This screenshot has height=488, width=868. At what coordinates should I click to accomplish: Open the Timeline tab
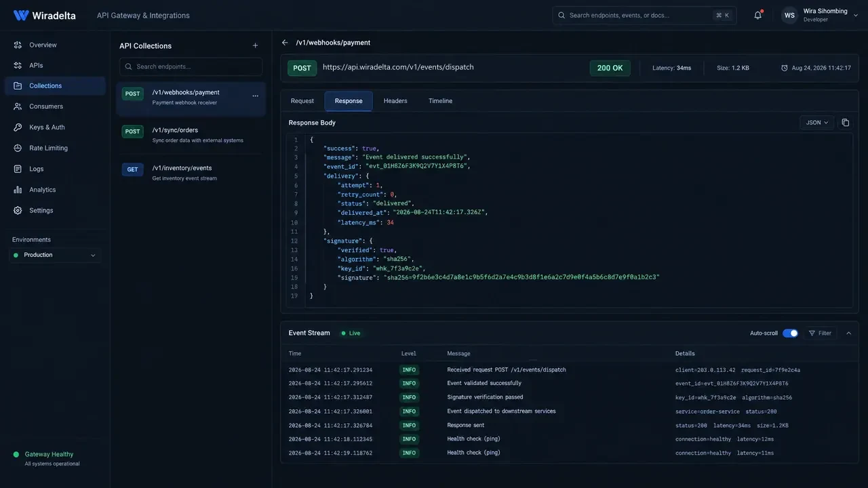tap(440, 101)
